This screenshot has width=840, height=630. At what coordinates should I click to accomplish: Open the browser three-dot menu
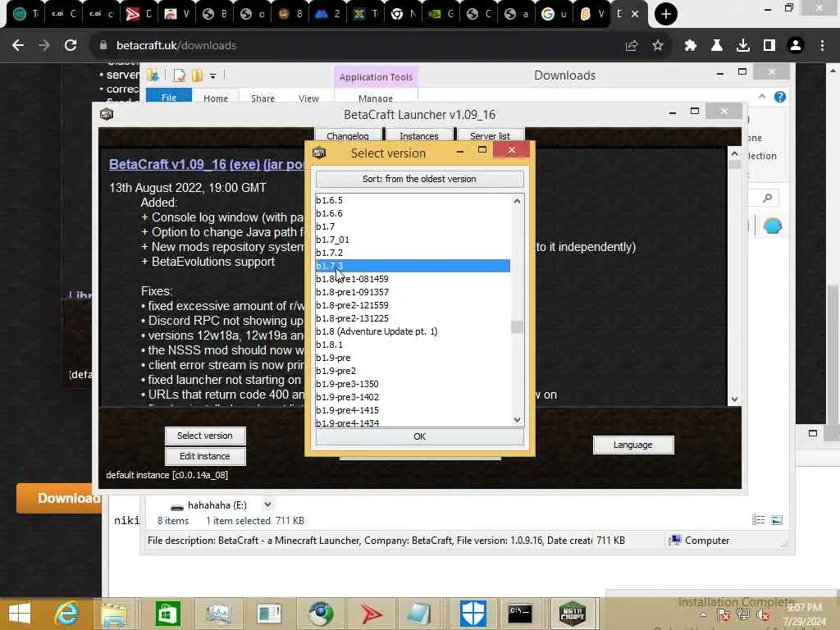pyautogui.click(x=822, y=46)
